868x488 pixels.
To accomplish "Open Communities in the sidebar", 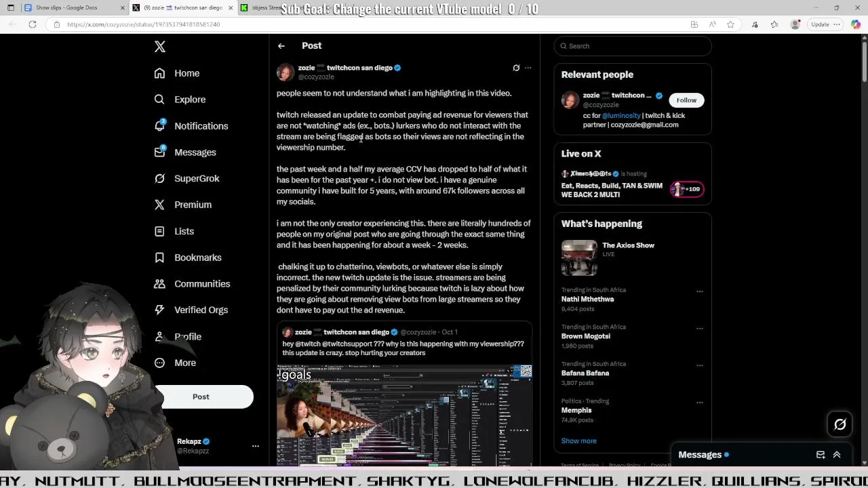I will 192,284.
